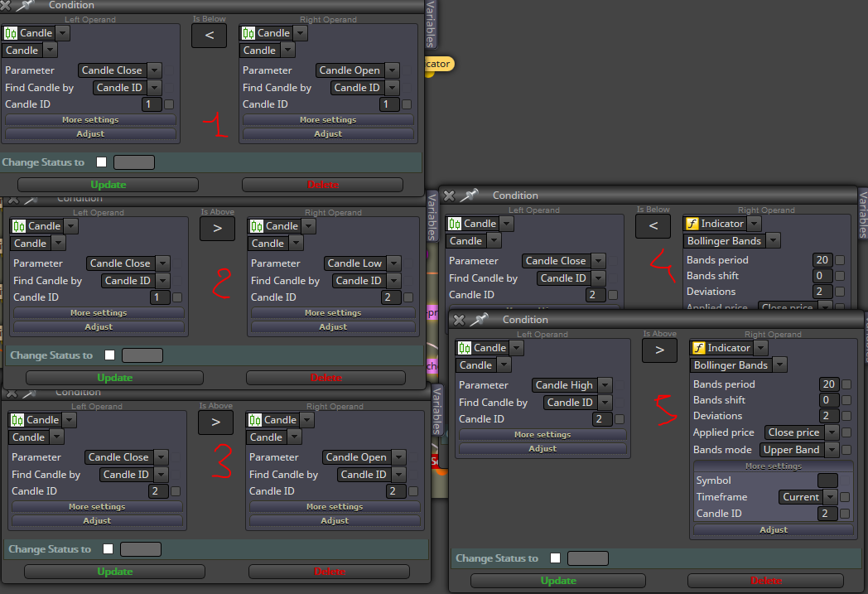Open Variables tab beside Close < Open condition
Screen dimensions: 868x594
(430, 24)
